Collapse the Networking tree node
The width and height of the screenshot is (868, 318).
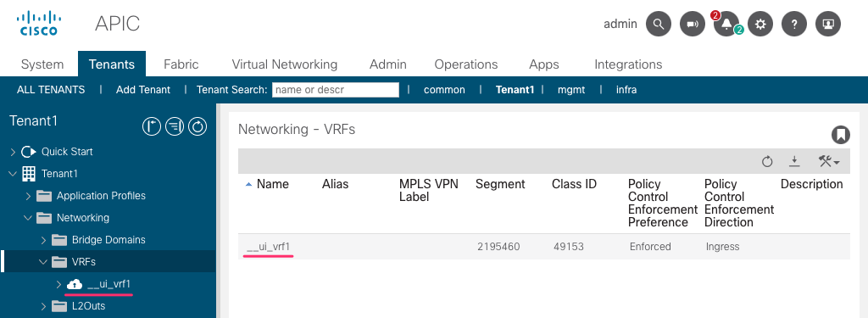(28, 218)
